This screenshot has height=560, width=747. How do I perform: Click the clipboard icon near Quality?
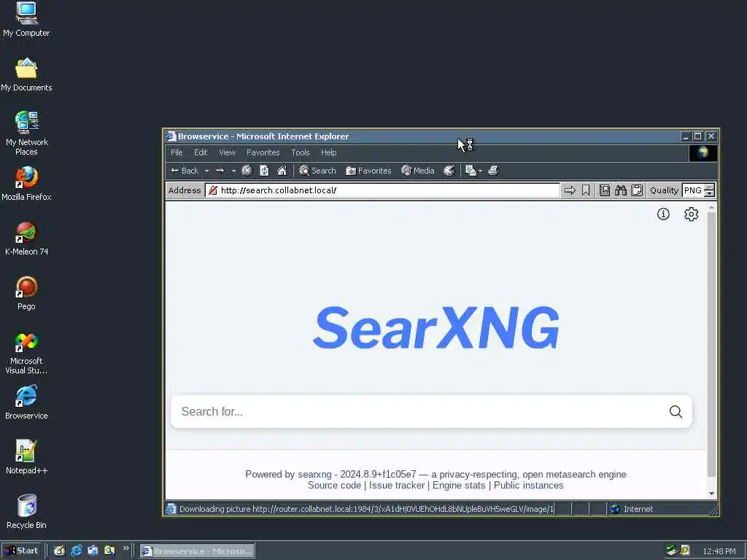pyautogui.click(x=637, y=190)
